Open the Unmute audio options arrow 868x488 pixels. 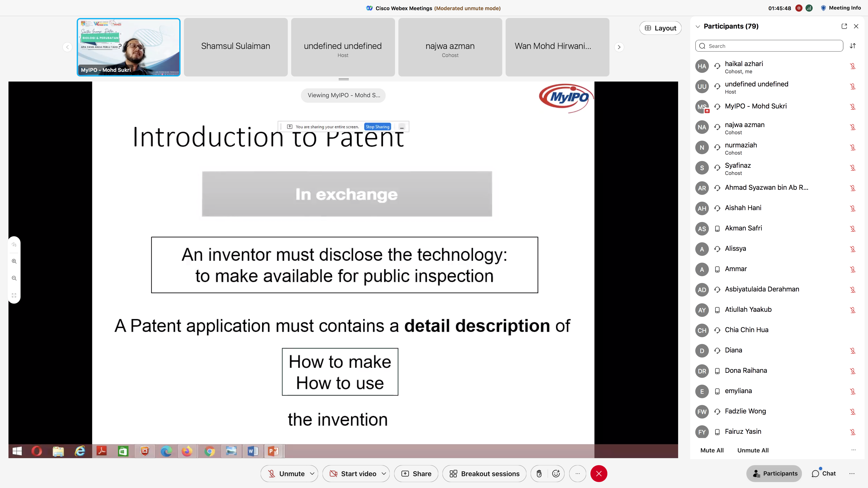(x=312, y=474)
